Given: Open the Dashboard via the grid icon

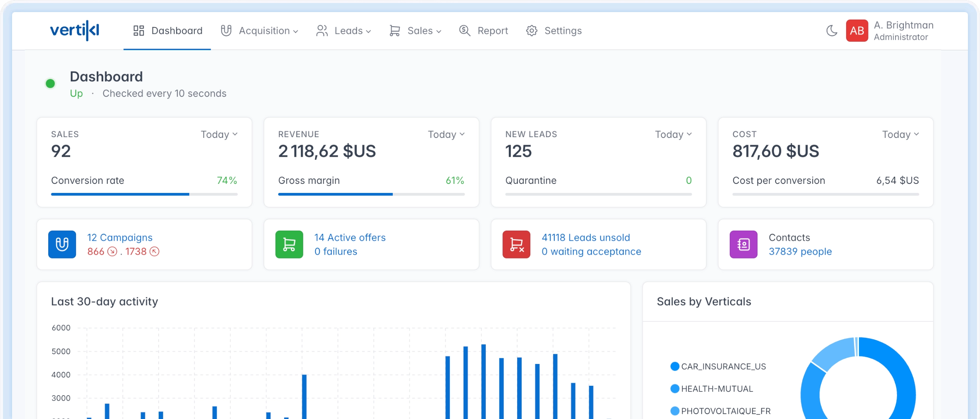Looking at the screenshot, I should click(138, 31).
